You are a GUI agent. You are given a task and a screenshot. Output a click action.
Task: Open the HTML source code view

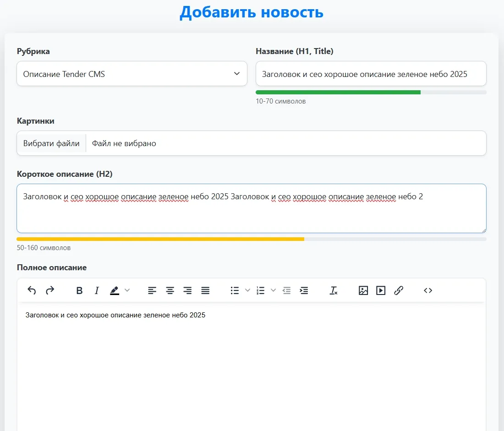tap(427, 290)
